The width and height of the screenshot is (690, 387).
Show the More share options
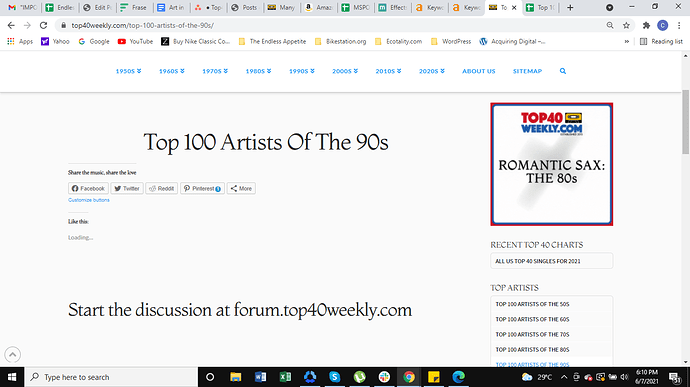tap(241, 188)
